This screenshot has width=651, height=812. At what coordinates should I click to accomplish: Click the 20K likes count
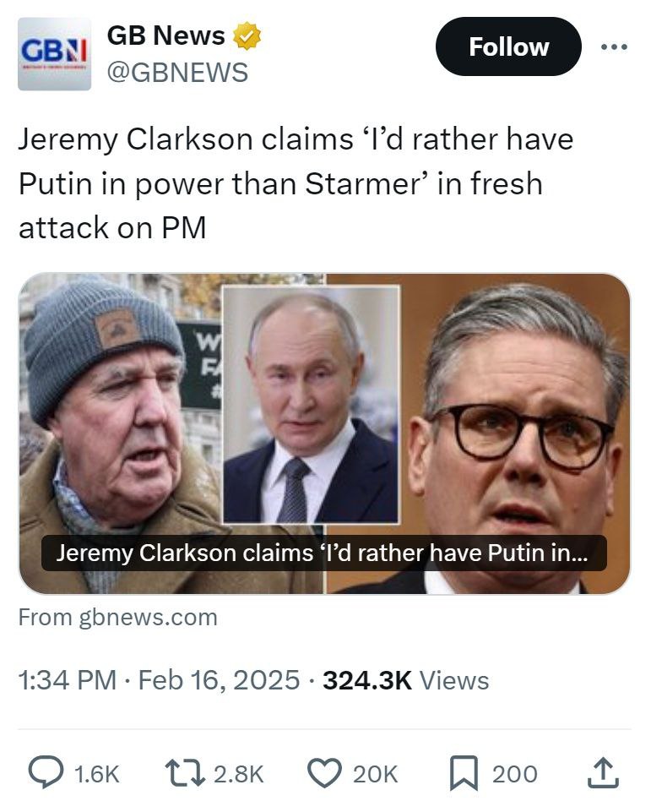[375, 774]
